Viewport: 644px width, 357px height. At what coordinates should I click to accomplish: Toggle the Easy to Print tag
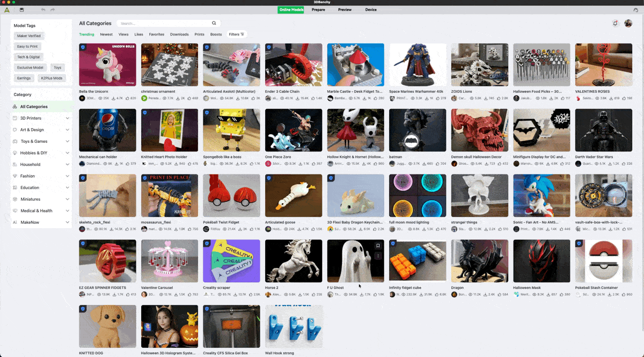click(27, 47)
